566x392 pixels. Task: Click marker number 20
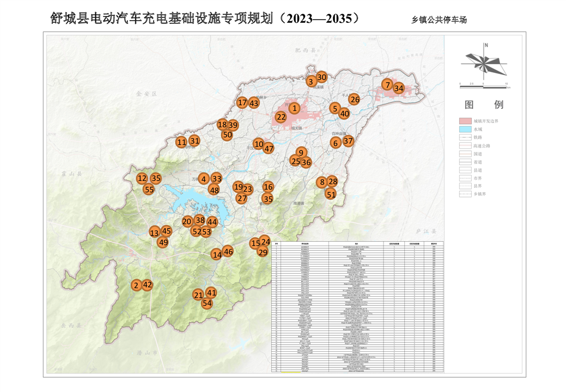pos(187,222)
